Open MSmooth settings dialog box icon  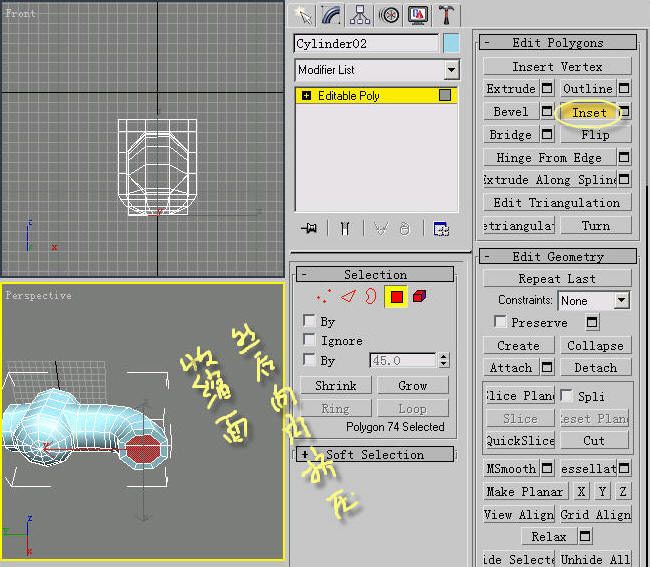coord(547,468)
